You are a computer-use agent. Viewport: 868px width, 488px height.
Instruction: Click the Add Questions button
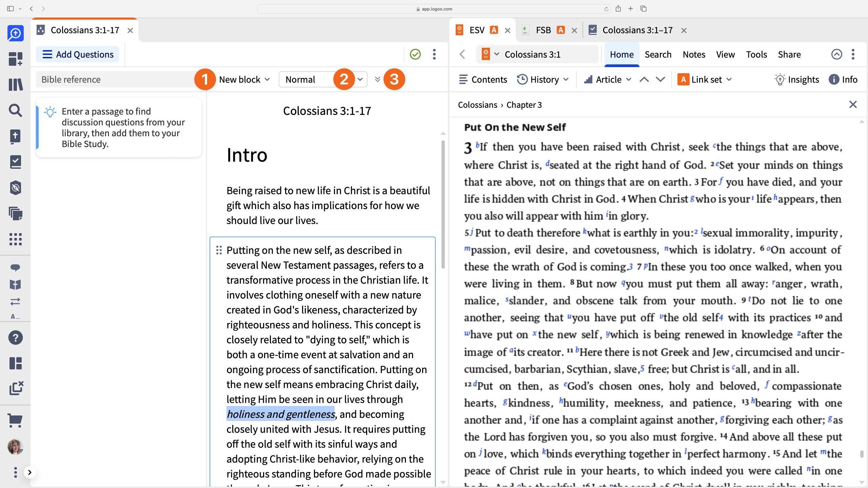(x=78, y=54)
